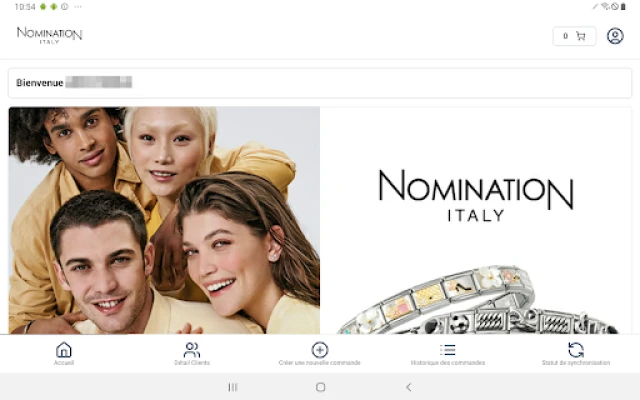Open Détail Clients via the people icon

click(x=192, y=350)
